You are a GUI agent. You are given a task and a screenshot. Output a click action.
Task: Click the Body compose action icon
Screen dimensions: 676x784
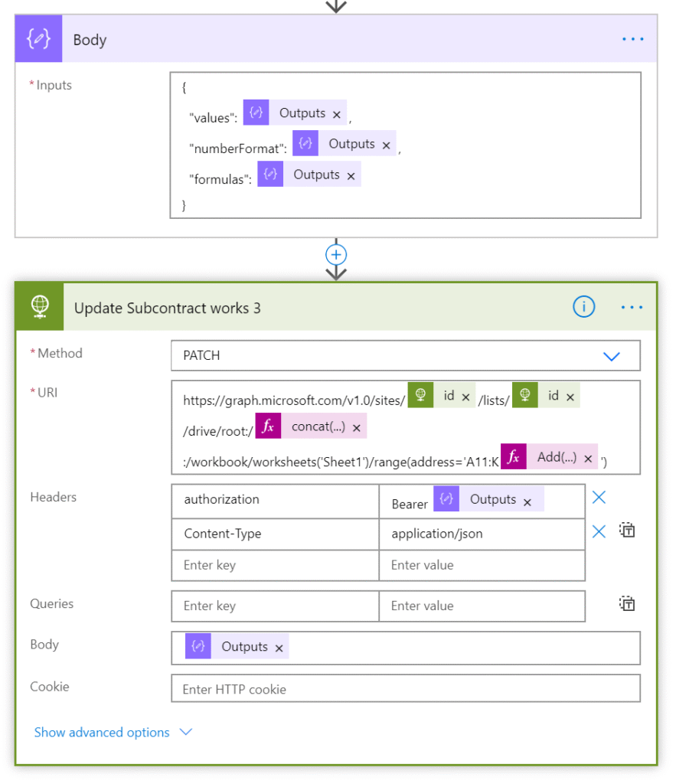[38, 39]
